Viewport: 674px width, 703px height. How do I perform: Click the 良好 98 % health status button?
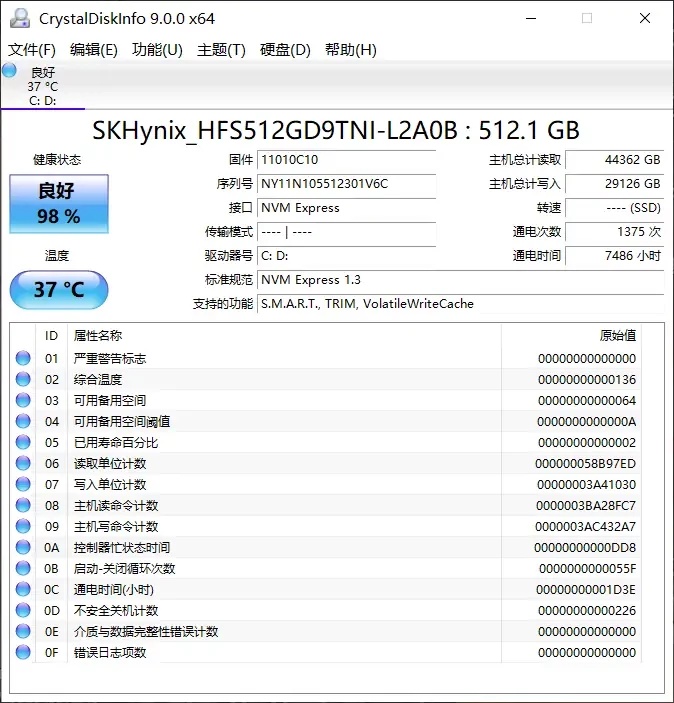pos(59,204)
